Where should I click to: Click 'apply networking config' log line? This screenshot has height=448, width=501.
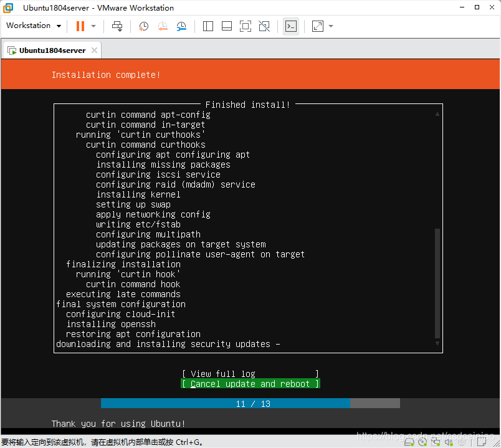153,214
